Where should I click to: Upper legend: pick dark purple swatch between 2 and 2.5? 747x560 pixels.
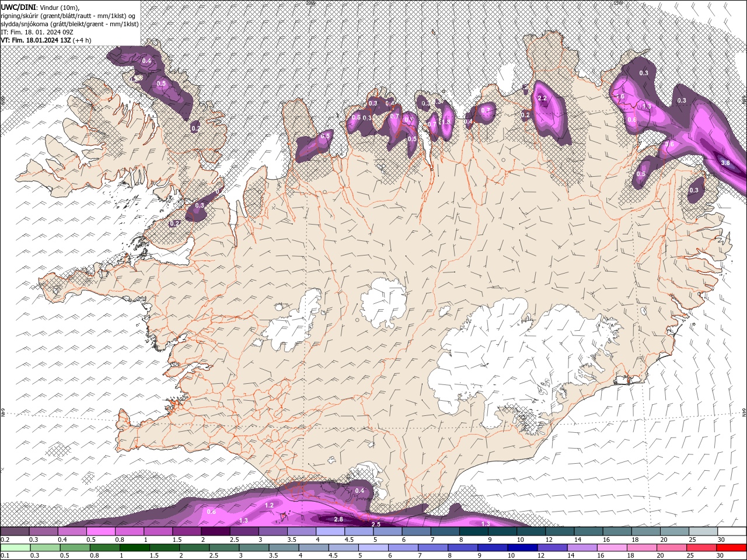[215, 531]
